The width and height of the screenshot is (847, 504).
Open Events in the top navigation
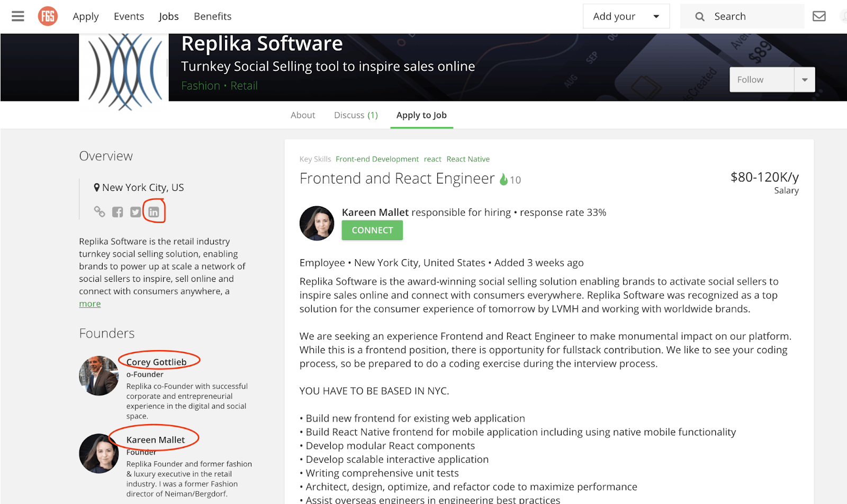(129, 16)
